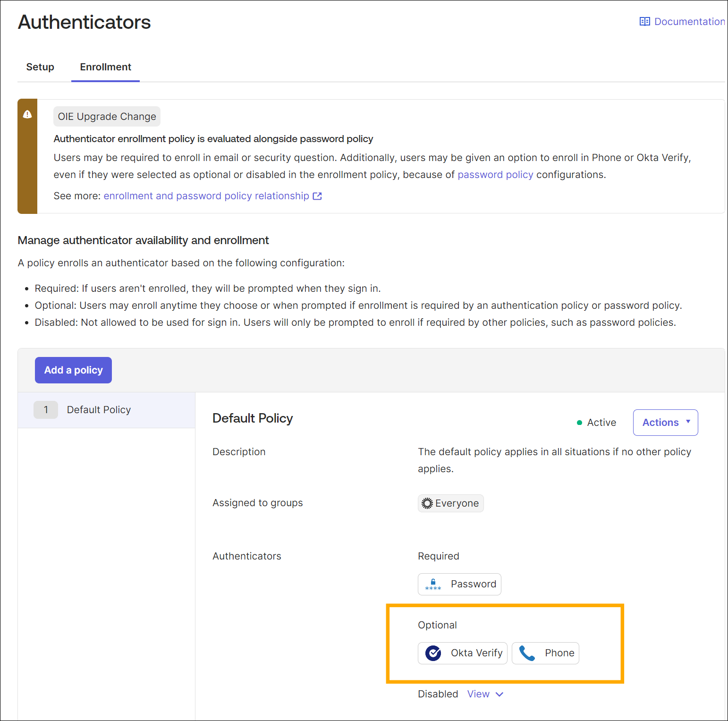Select the Enrollment tab

(105, 67)
